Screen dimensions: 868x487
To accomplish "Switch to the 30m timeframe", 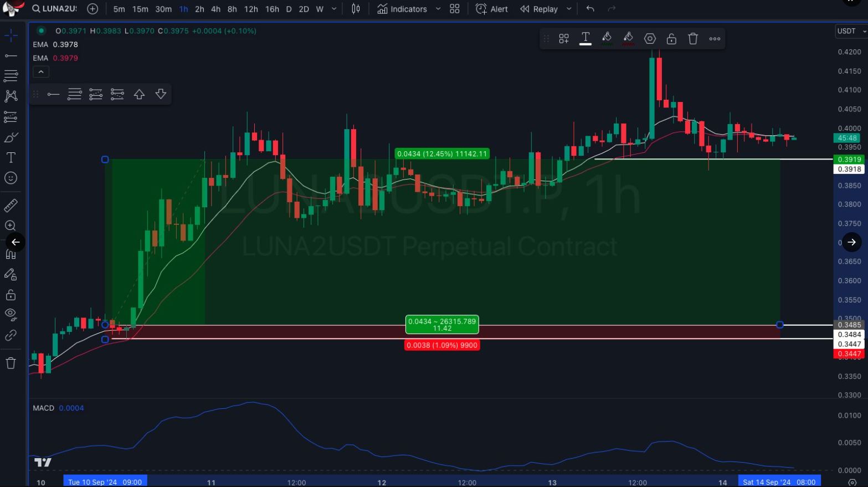I will (x=163, y=9).
